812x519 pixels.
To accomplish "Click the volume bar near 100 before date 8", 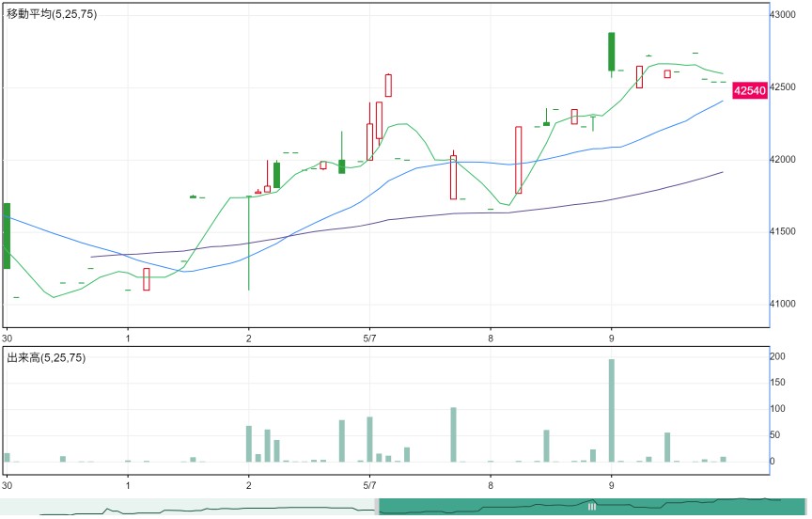I will [454, 434].
